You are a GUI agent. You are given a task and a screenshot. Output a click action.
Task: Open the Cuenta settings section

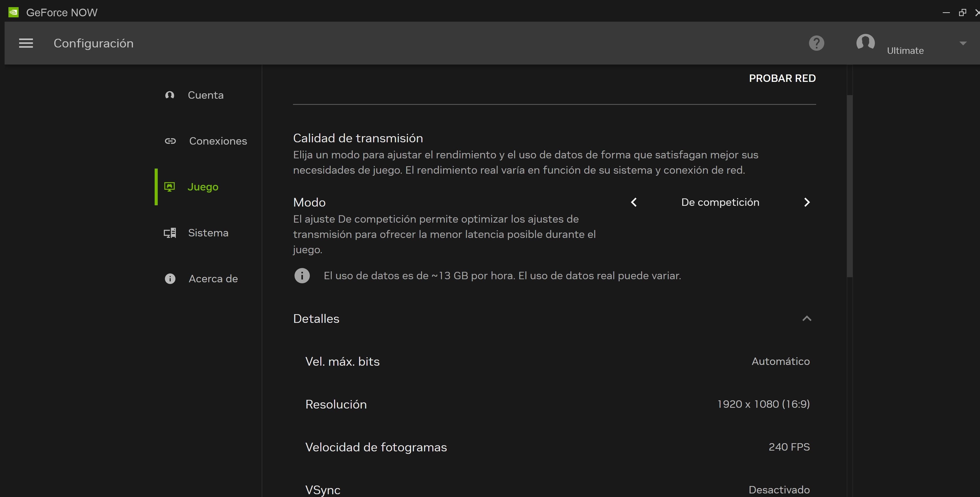170,95
